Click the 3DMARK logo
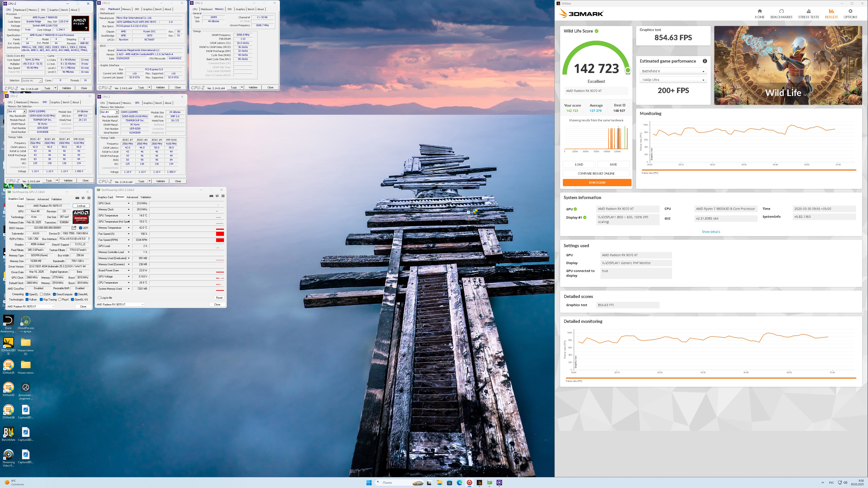868x488 pixels. [581, 14]
